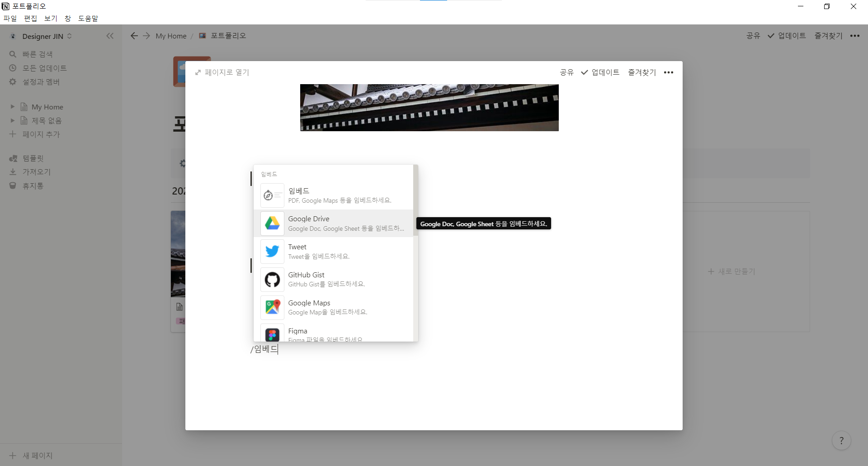Select the GitHub Gist embed icon
The width and height of the screenshot is (868, 466).
coord(272,279)
